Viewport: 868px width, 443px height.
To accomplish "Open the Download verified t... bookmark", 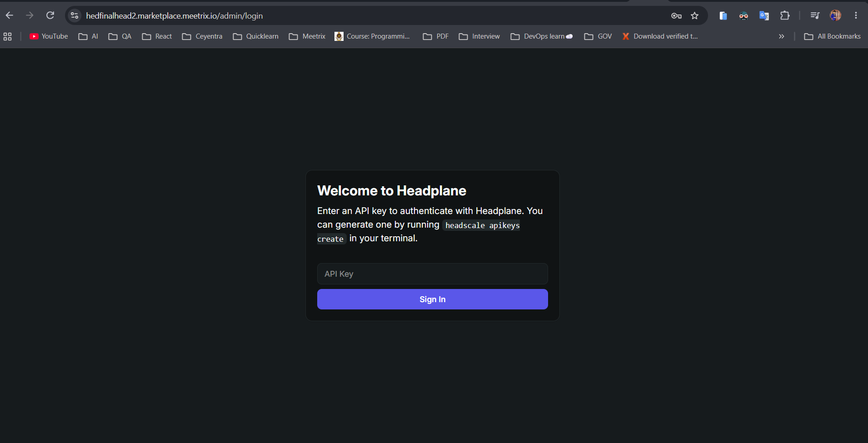I will point(660,36).
